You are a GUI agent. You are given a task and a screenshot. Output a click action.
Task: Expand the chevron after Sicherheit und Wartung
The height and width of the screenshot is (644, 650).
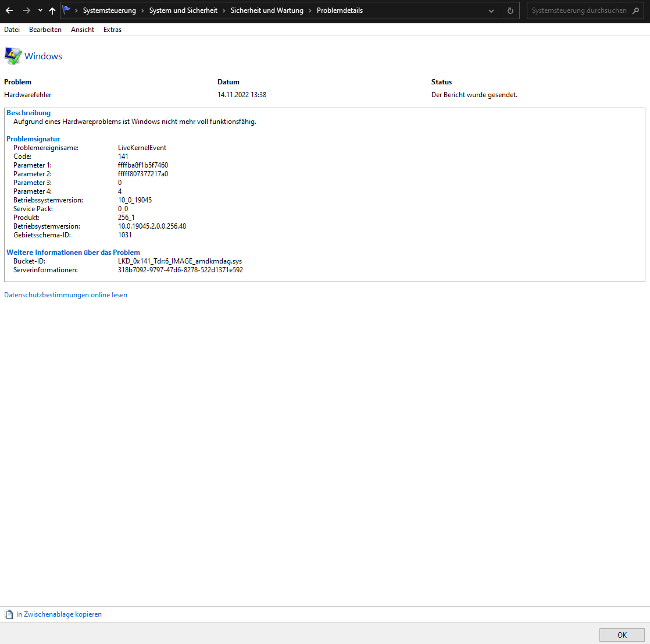[x=310, y=11]
